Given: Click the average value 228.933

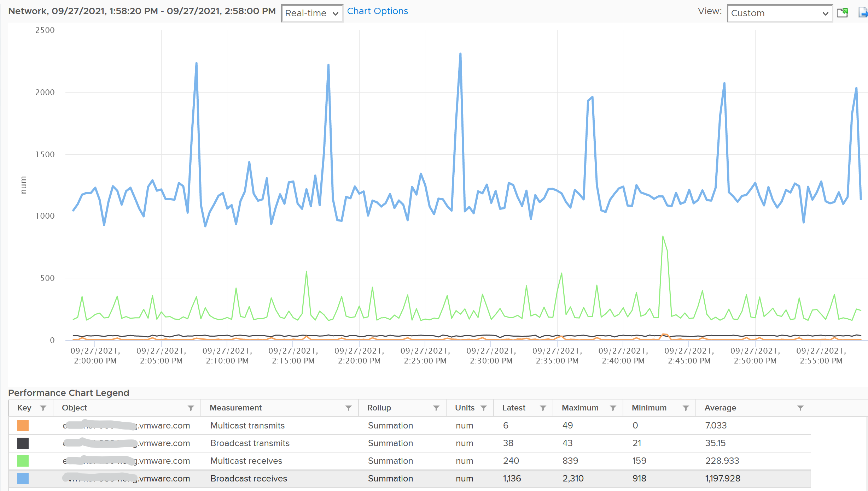Looking at the screenshot, I should pyautogui.click(x=722, y=461).
